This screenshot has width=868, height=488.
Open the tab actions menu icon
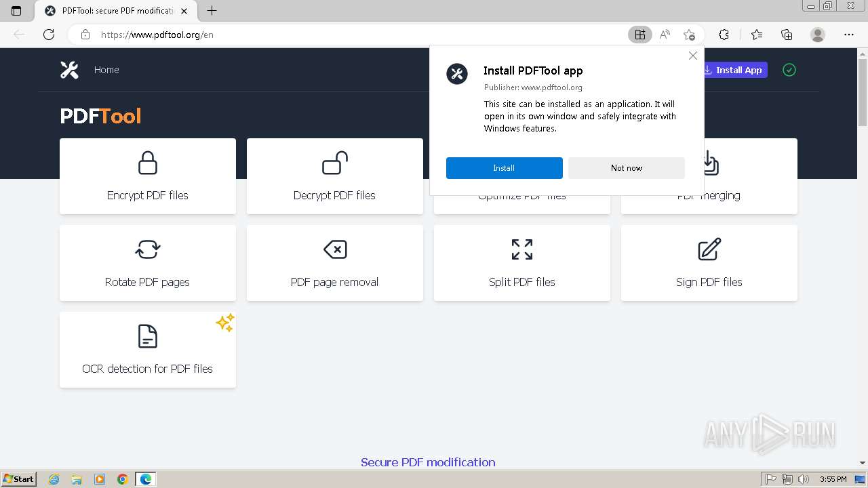pos(16,11)
